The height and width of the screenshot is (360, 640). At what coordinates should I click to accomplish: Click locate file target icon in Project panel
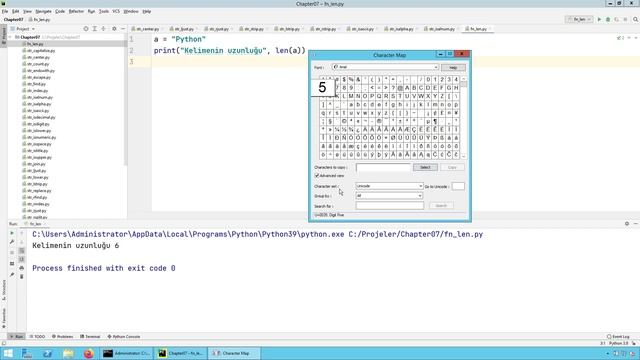[86, 29]
